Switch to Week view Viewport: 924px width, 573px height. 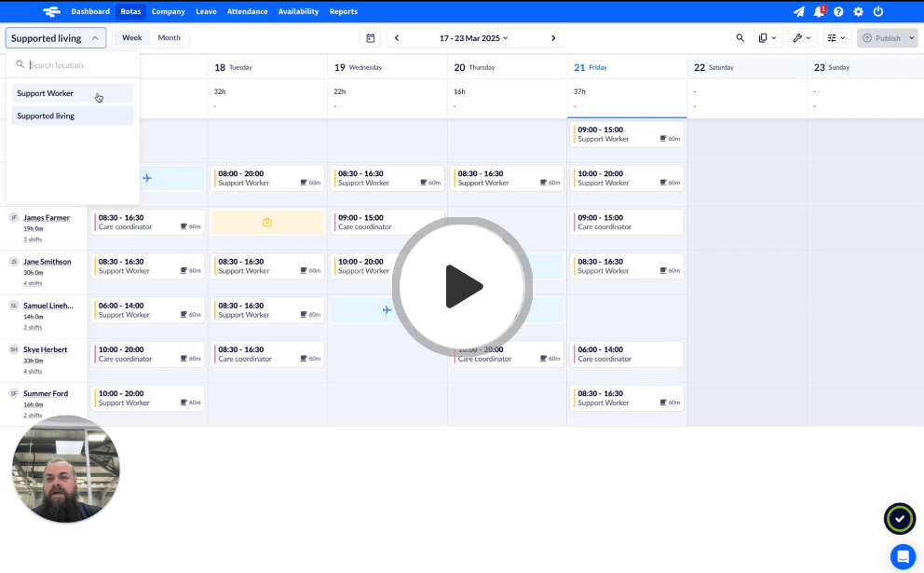click(132, 38)
